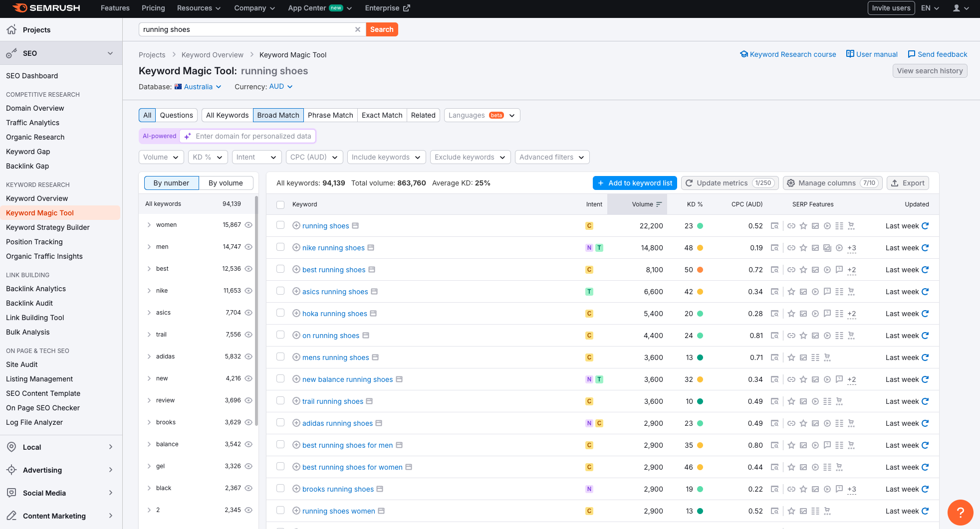Expand the 'nike' keyword group
This screenshot has height=529, width=980.
click(x=149, y=291)
